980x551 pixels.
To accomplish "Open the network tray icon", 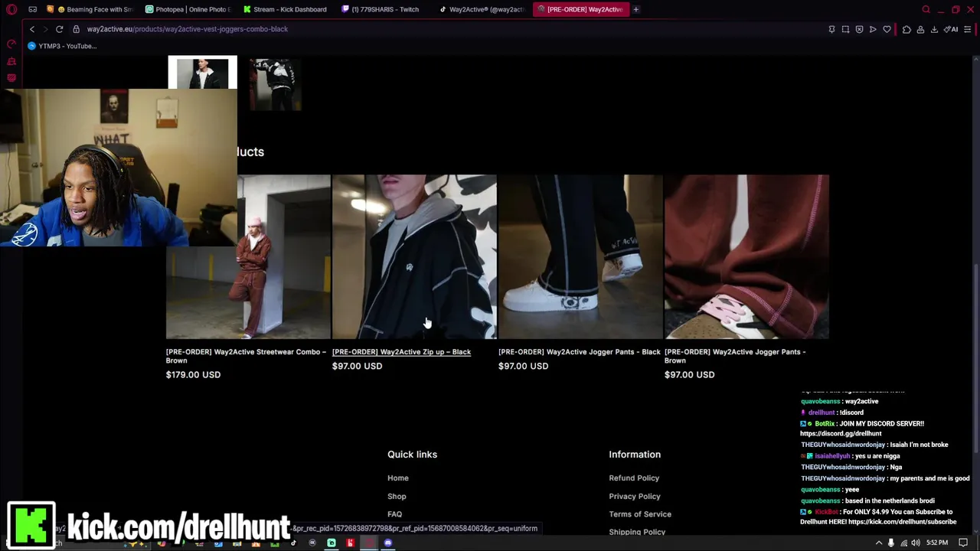I will [903, 543].
